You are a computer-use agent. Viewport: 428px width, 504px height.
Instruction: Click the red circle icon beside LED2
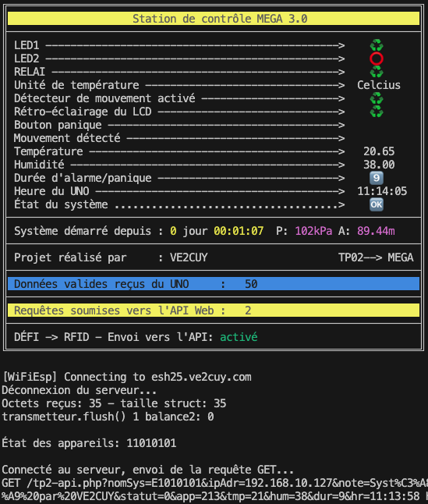377,59
